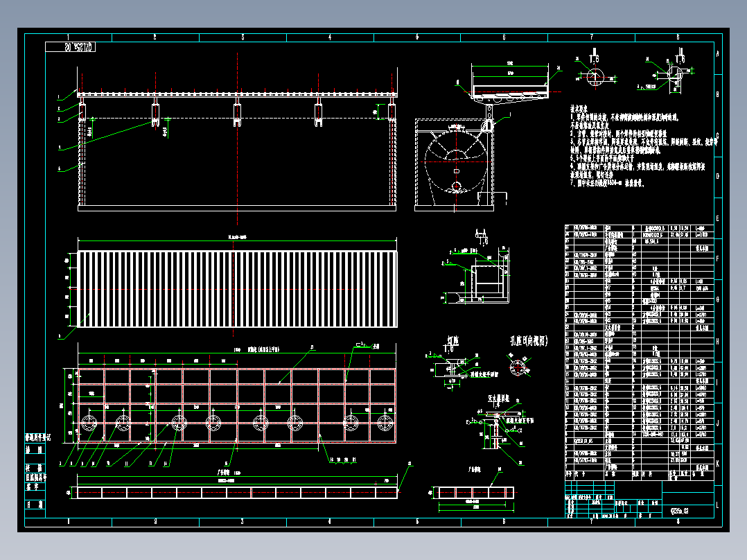The image size is (747, 560).
Task: Pick row zone letter L on right border
Action: pos(718,506)
